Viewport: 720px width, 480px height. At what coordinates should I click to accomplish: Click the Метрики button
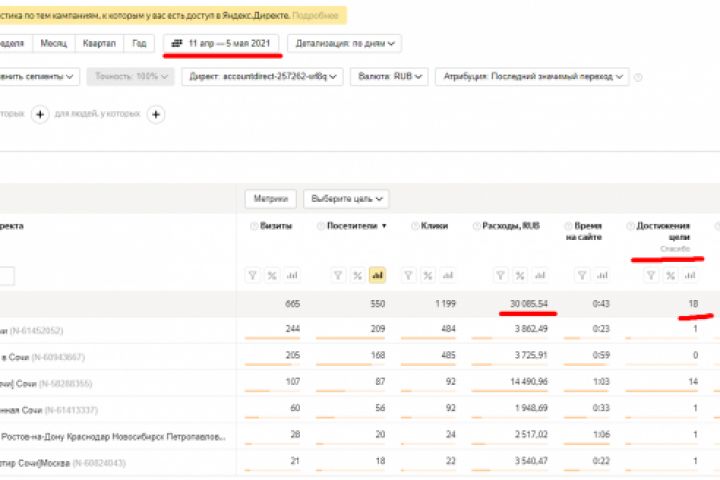pyautogui.click(x=270, y=198)
